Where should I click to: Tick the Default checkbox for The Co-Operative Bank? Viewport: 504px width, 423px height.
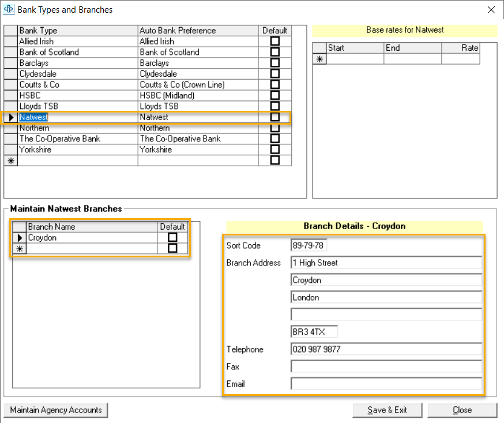coord(275,138)
